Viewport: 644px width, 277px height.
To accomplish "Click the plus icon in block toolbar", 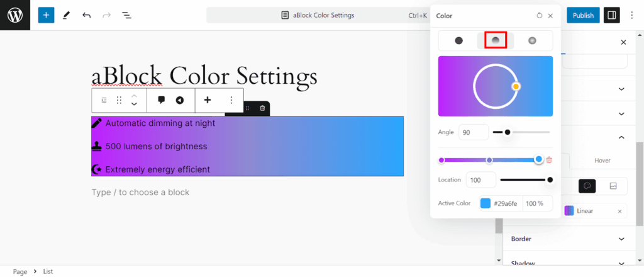I will click(x=208, y=100).
